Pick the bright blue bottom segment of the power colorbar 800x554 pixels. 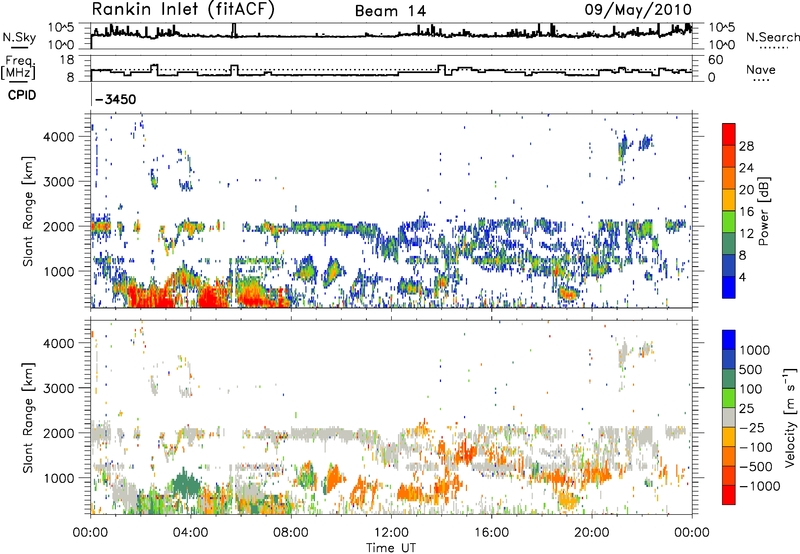coord(729,287)
